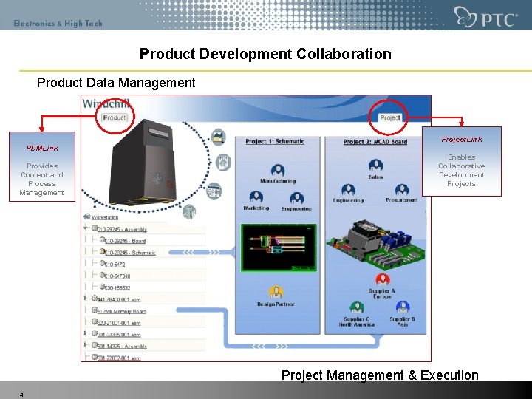Screen dimensions: 532x399
Task: Select the 010-647348 tree row
Action: point(144,276)
